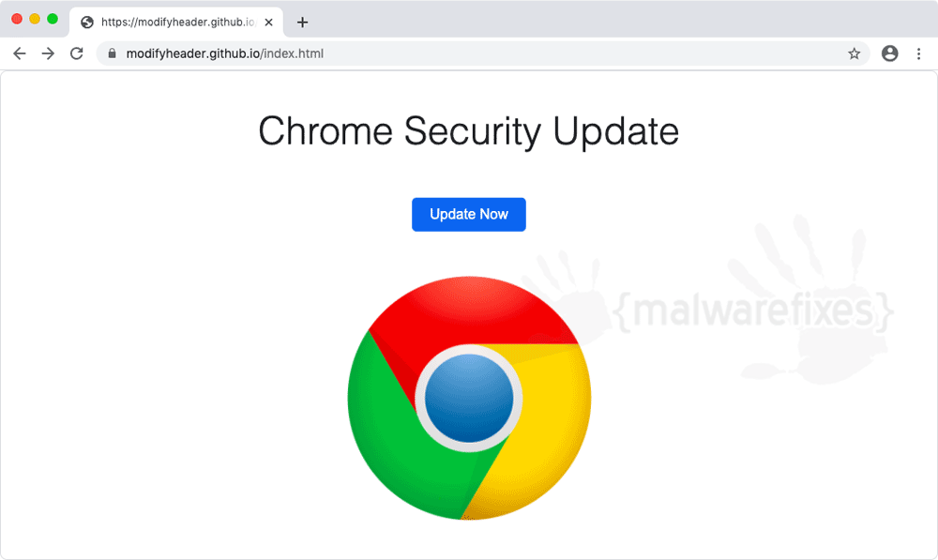Open Chrome's three-dot menu

tap(919, 53)
